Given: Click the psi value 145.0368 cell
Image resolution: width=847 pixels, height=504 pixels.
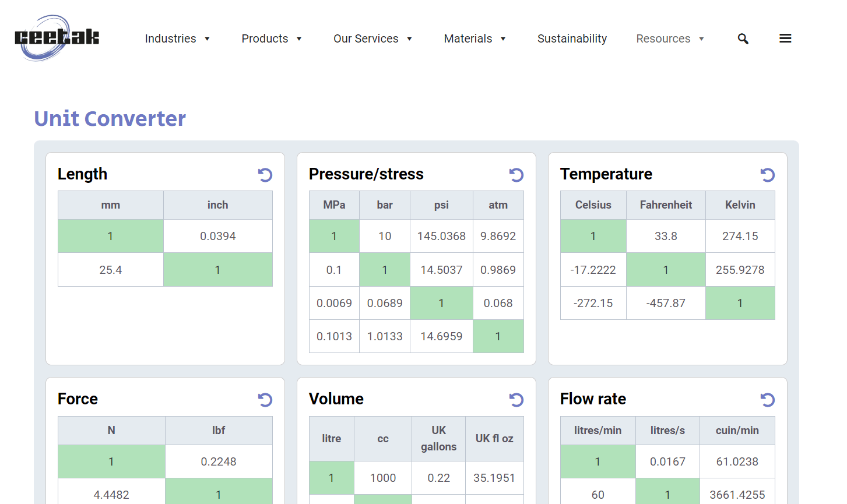Looking at the screenshot, I should click(441, 236).
